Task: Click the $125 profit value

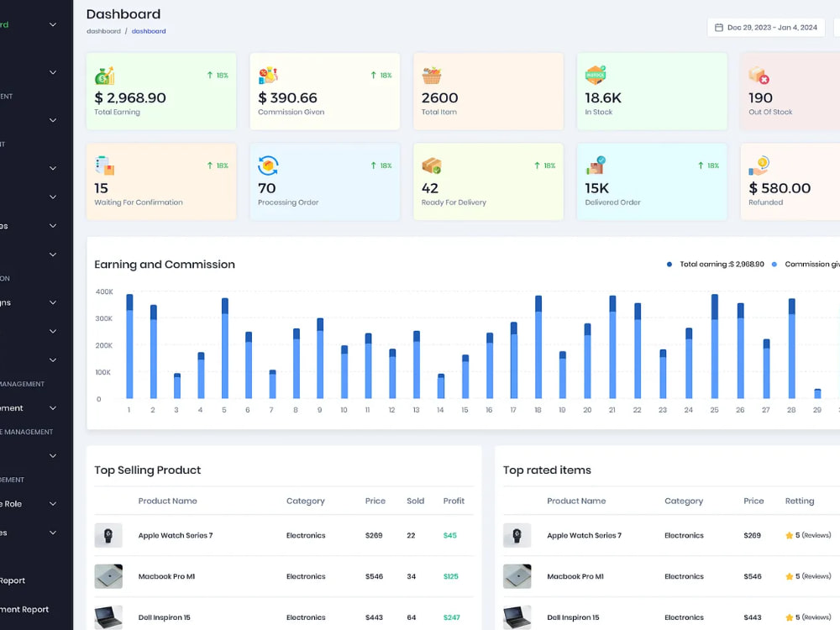Action: (x=450, y=576)
